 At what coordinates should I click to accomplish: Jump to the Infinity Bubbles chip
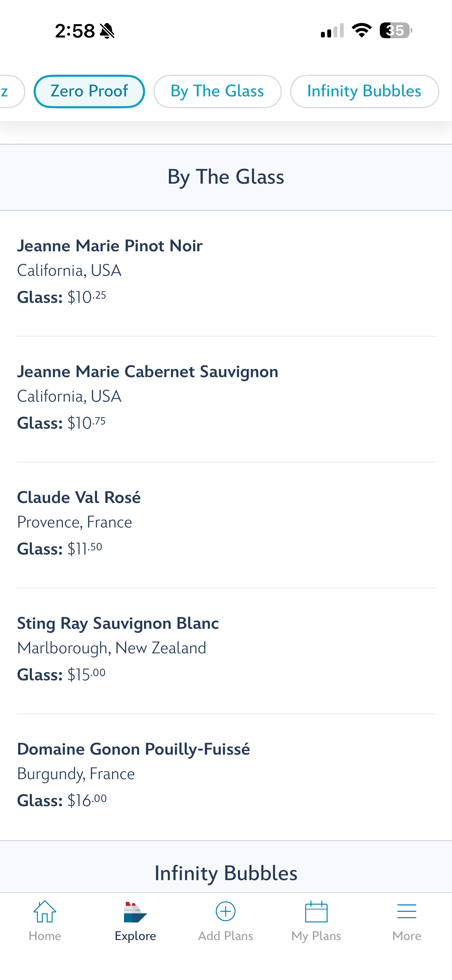[x=364, y=91]
